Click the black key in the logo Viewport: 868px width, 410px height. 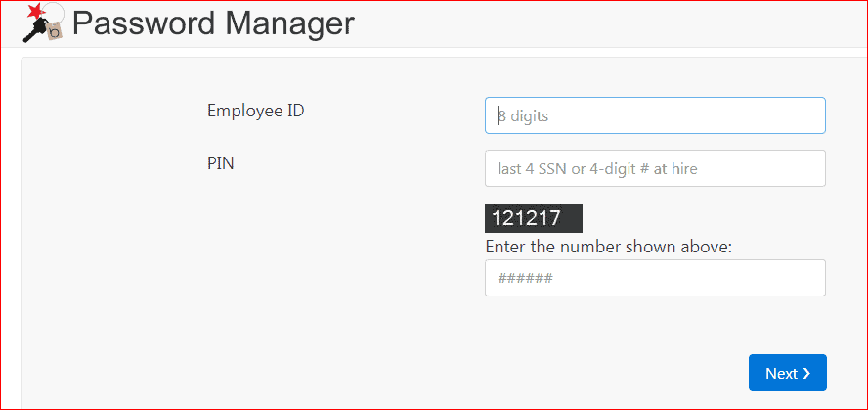click(x=34, y=28)
